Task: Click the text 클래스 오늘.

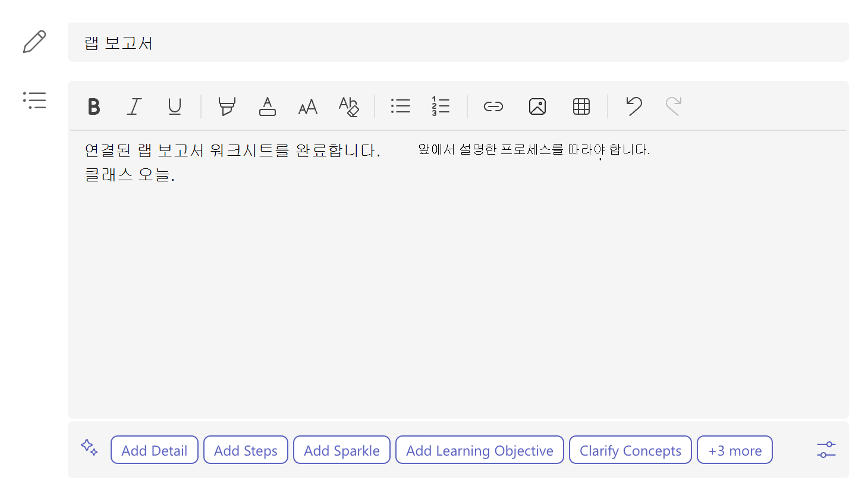Action: 130,175
